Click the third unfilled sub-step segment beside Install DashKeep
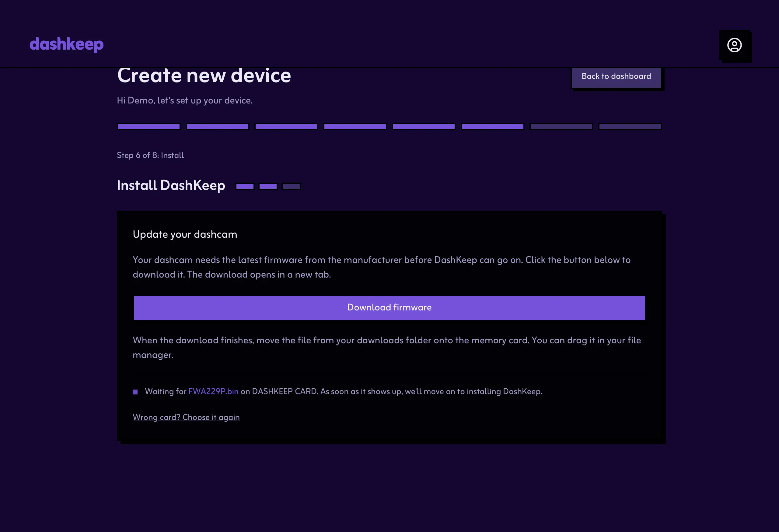 (x=291, y=186)
